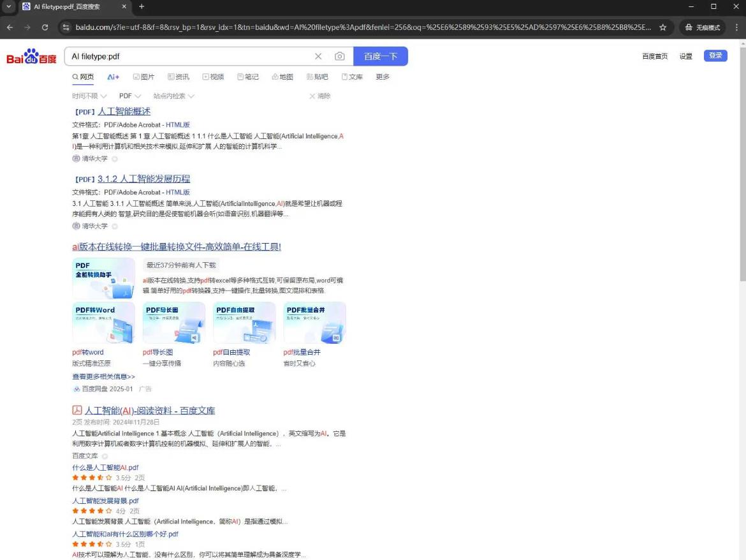The height and width of the screenshot is (560, 746).
Task: Open the 3.1.2 人工智能发展历程 result
Action: (143, 179)
